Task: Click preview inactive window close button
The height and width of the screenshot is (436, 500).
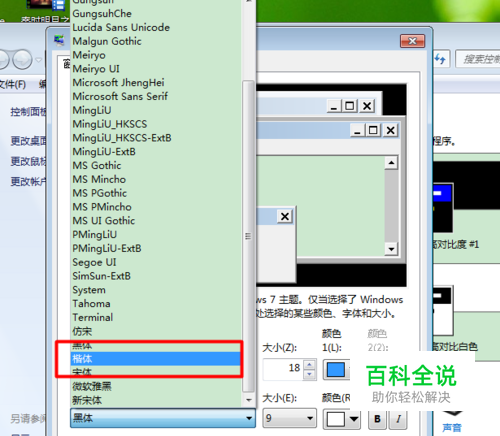Action: pos(367,106)
